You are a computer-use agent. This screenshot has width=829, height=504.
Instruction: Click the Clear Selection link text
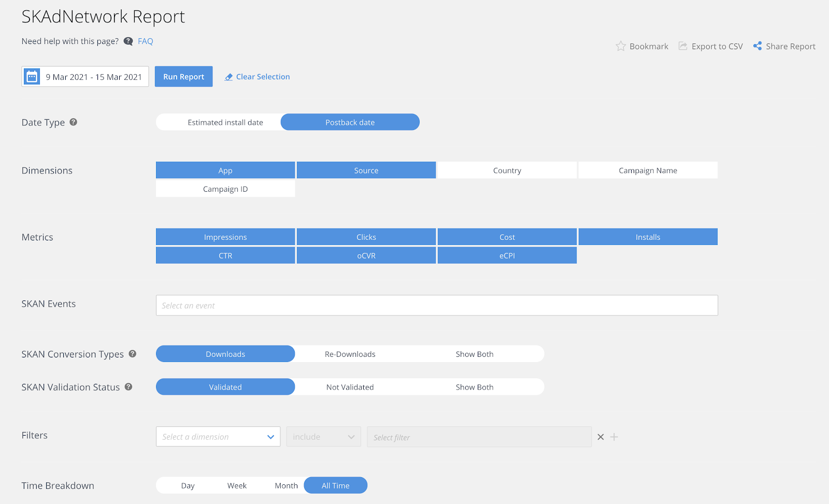point(263,77)
